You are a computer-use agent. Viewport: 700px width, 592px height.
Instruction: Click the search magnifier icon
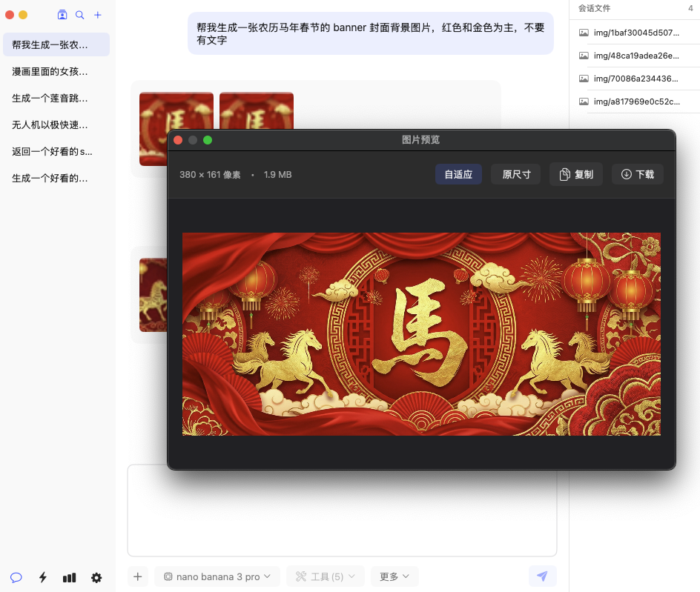pyautogui.click(x=80, y=15)
